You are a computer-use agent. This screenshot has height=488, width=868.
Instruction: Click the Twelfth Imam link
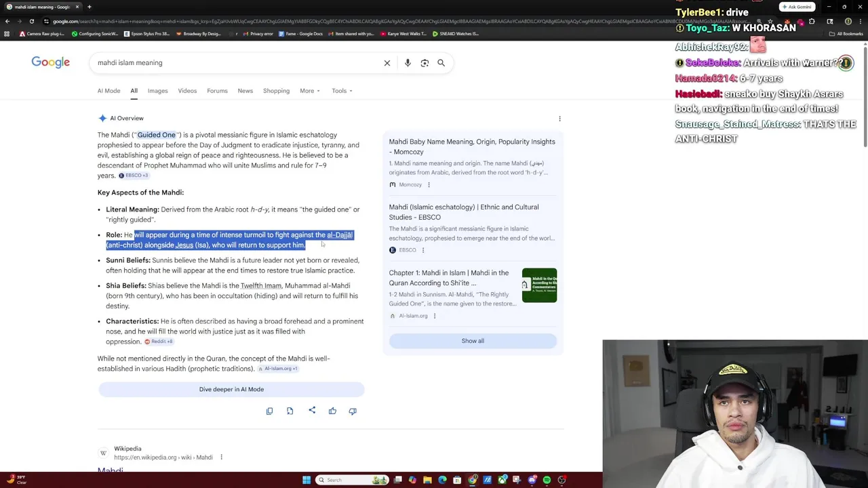(261, 286)
